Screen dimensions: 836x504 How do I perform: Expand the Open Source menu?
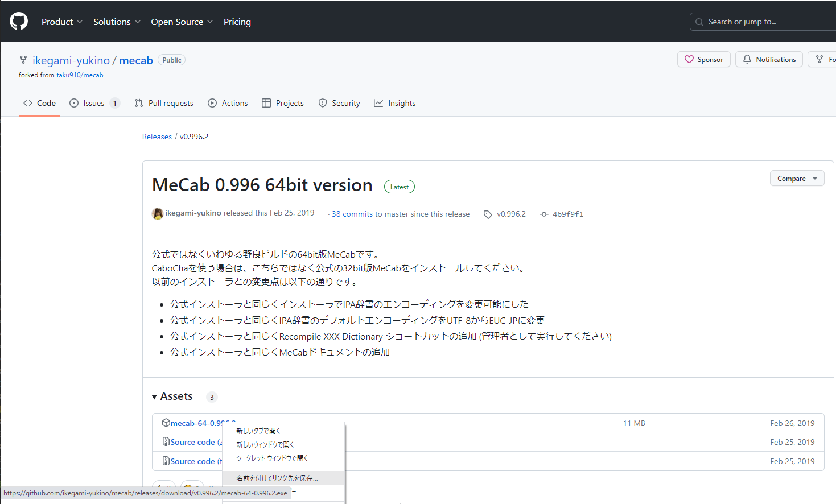pos(182,22)
